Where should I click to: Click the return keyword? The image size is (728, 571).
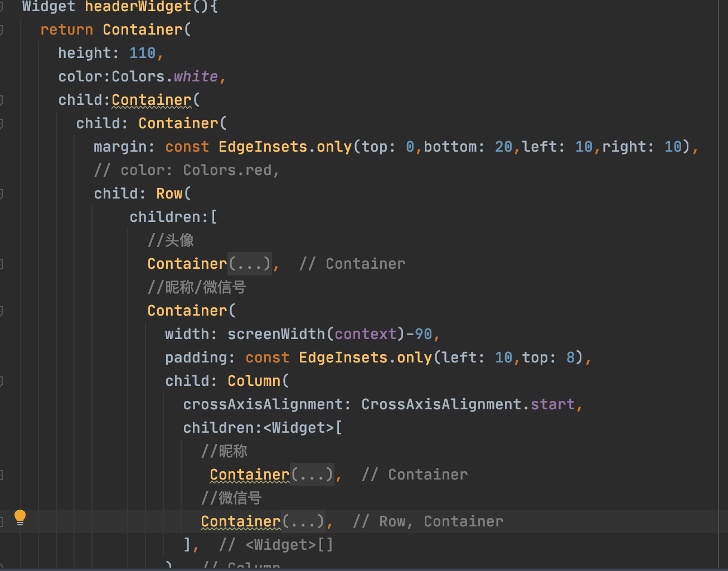[67, 30]
